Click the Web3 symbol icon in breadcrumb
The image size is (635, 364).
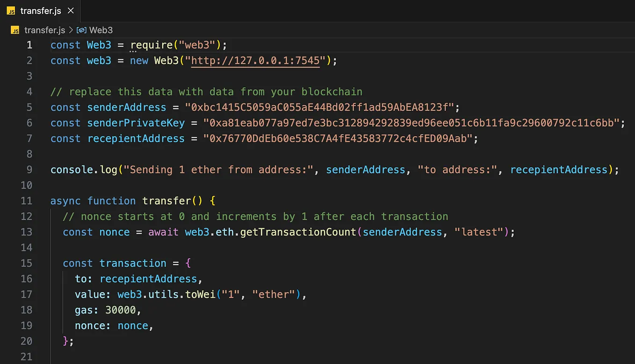[81, 30]
